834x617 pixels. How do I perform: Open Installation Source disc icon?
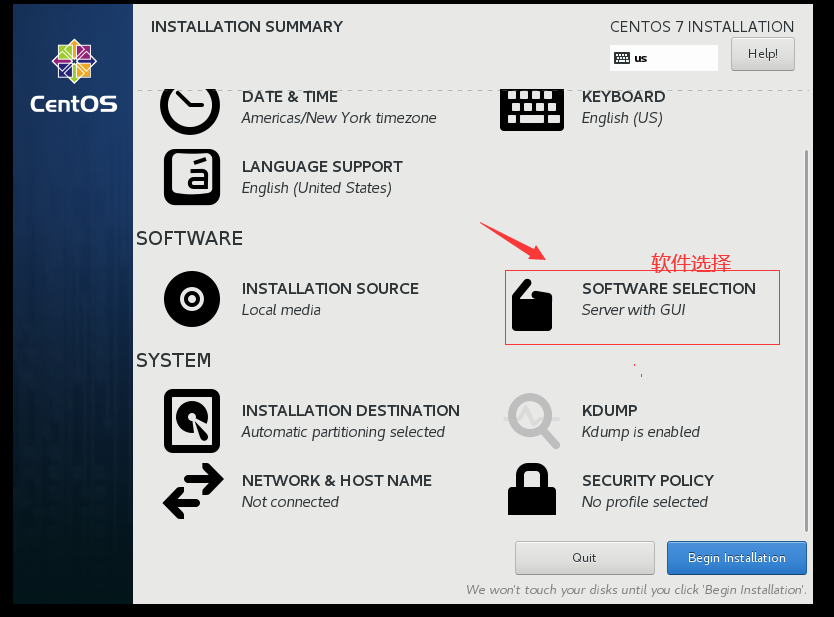[x=192, y=299]
